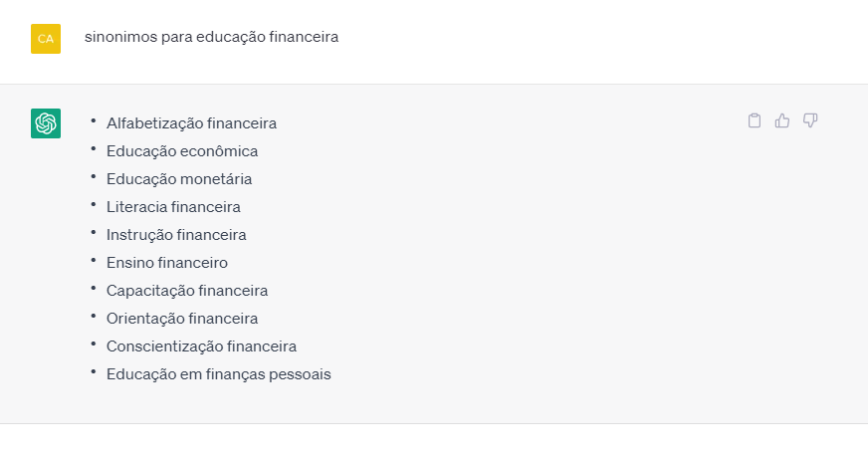Copy the response with the clipboard icon
The height and width of the screenshot is (460, 868).
(754, 120)
